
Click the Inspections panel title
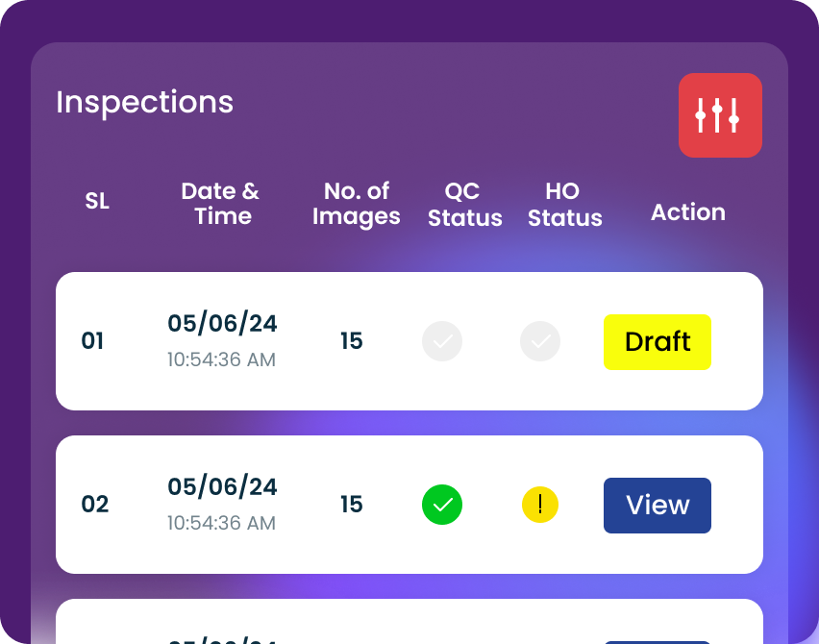pos(144,102)
